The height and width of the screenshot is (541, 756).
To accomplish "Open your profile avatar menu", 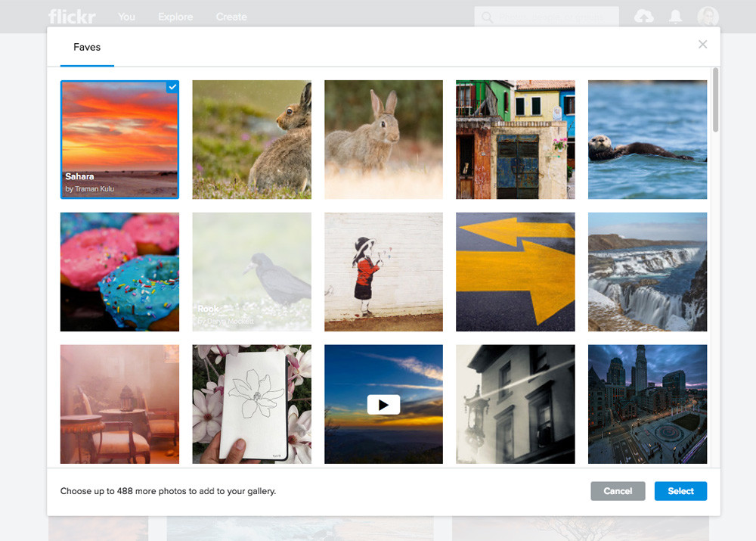I will pos(708,16).
